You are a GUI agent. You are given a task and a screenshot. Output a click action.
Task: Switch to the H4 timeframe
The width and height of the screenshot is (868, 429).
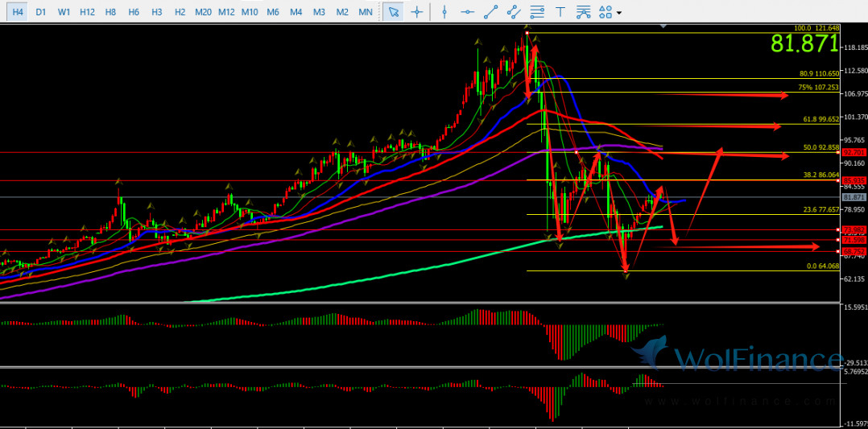(x=18, y=12)
